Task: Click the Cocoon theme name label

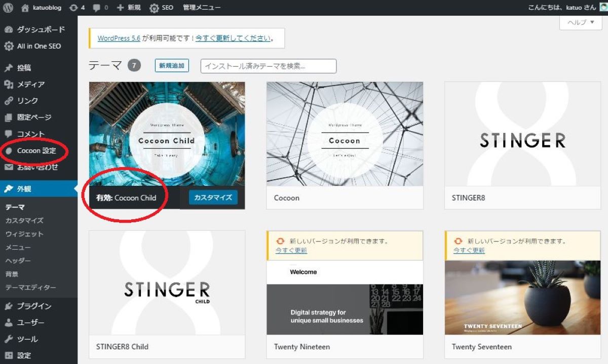Action: [287, 198]
